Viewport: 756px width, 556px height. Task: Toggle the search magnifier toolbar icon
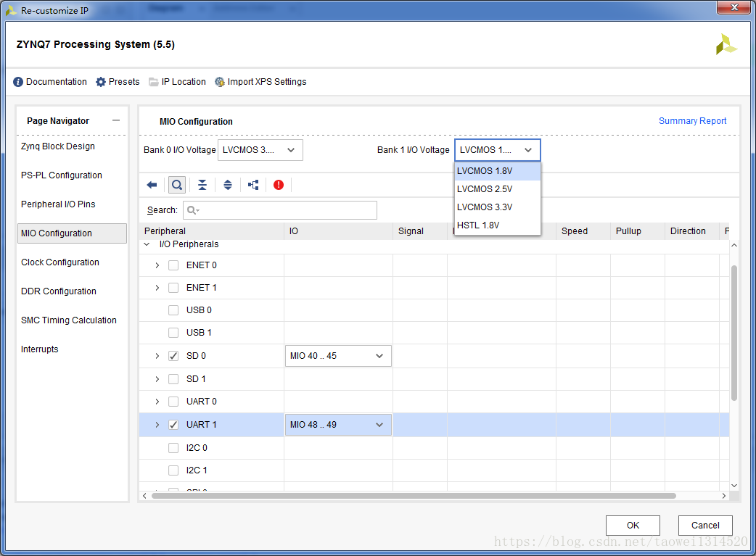pos(177,185)
